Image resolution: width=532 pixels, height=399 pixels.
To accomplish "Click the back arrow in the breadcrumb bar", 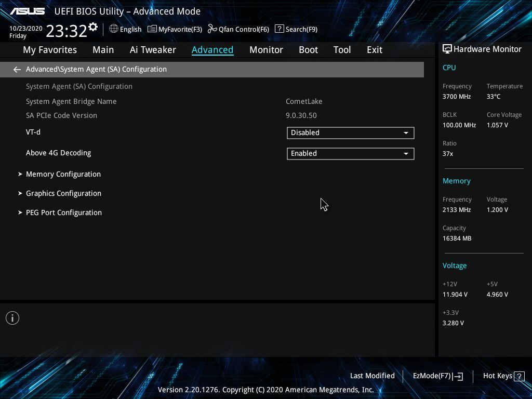I will [x=17, y=70].
